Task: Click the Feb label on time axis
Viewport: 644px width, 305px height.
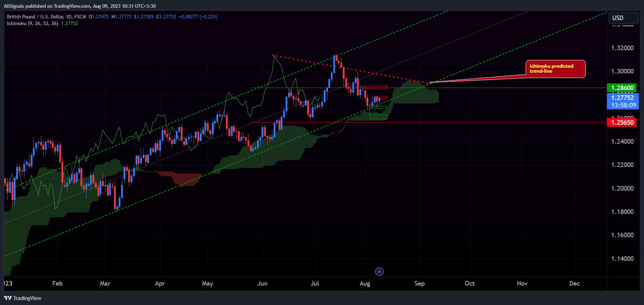Action: (x=57, y=283)
